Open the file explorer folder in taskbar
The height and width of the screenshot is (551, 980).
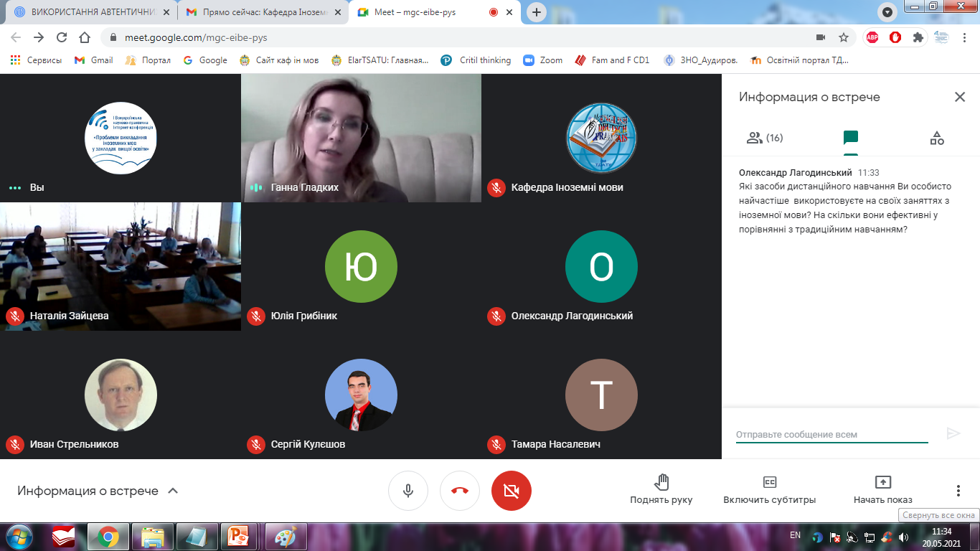(x=153, y=537)
